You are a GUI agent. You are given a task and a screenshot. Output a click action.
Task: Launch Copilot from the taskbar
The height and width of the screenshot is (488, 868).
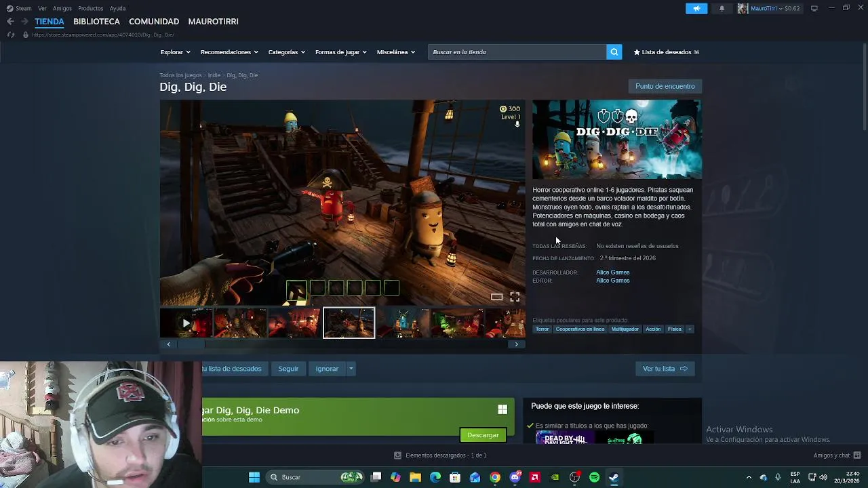(396, 477)
